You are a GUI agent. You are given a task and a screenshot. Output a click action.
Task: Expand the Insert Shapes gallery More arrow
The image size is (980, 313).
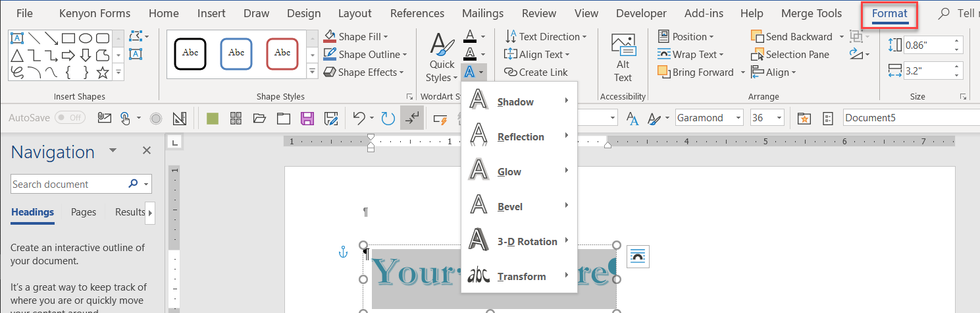pyautogui.click(x=118, y=71)
